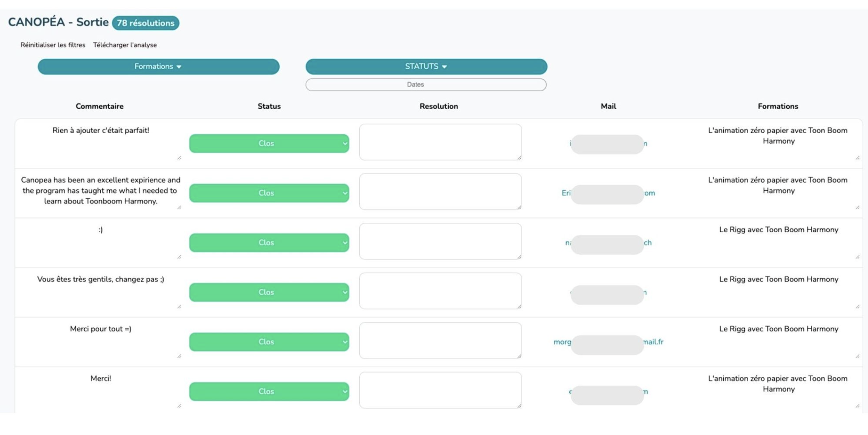This screenshot has width=868, height=435.
Task: Open status dropdown for 'Canopea has been' row
Action: tap(269, 193)
